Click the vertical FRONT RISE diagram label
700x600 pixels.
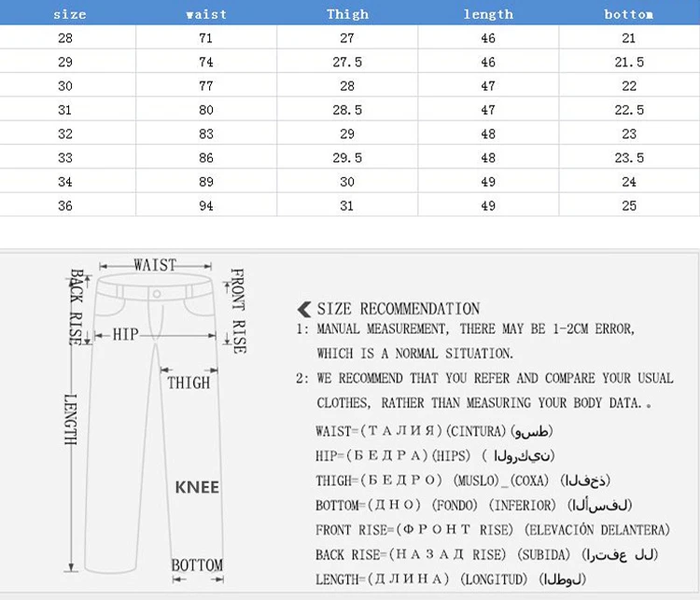pos(238,311)
